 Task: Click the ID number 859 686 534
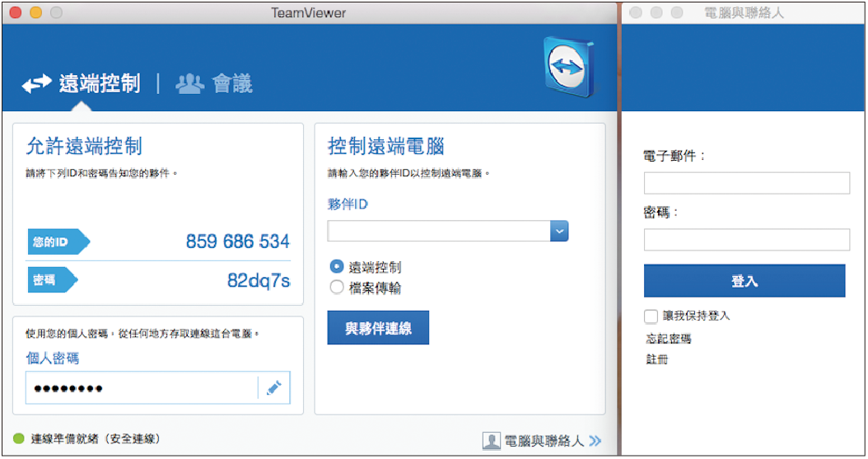(237, 241)
